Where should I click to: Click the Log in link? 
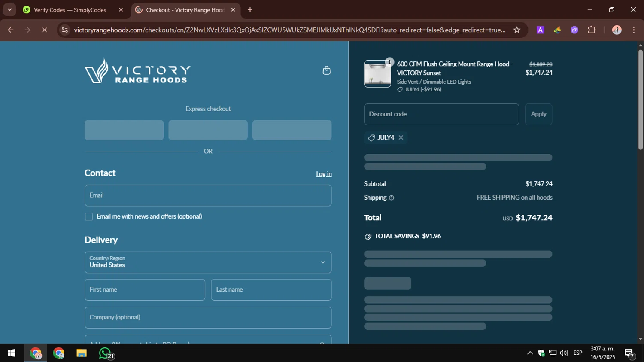pos(324,174)
